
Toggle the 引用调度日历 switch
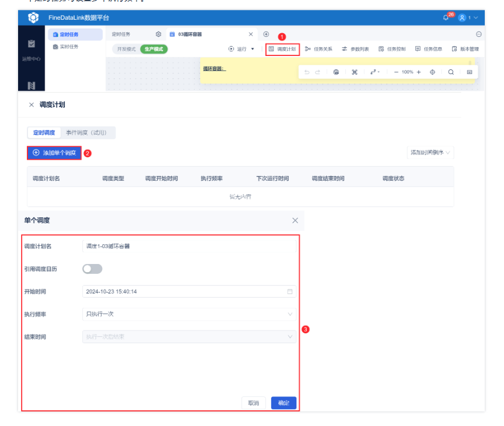[x=92, y=269]
